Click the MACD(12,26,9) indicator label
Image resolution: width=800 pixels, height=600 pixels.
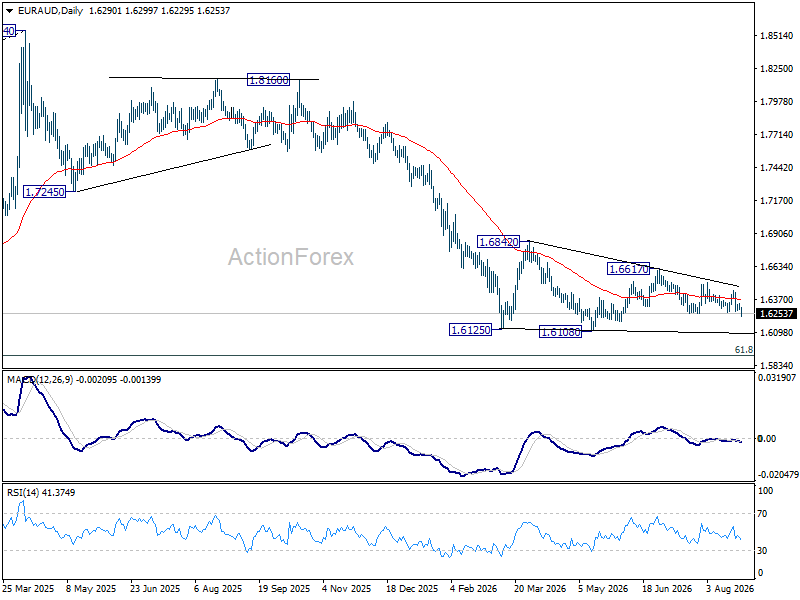pyautogui.click(x=40, y=380)
